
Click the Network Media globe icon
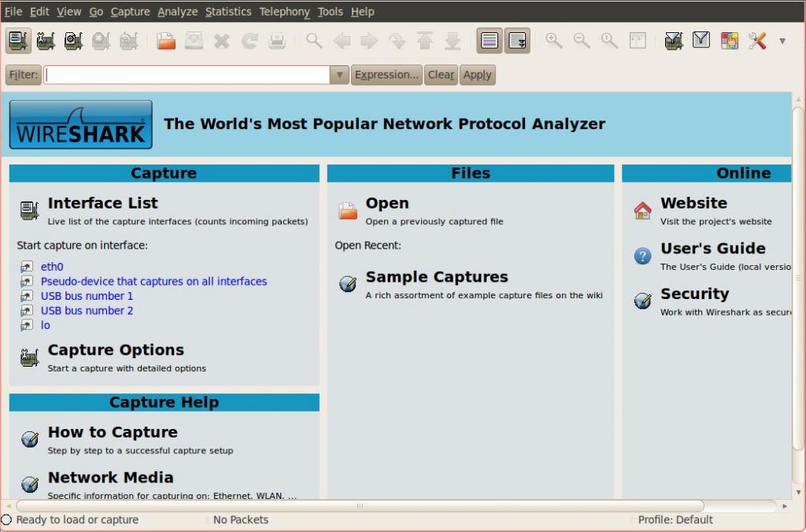30,484
